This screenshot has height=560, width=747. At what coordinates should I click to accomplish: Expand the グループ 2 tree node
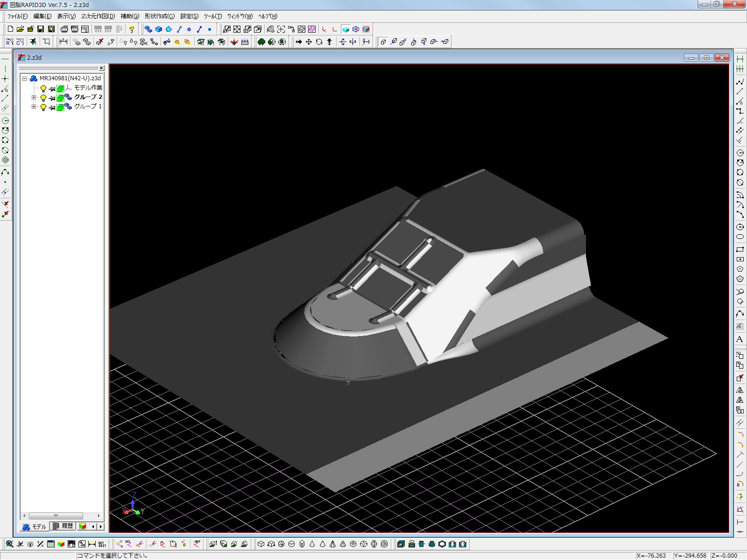click(34, 98)
